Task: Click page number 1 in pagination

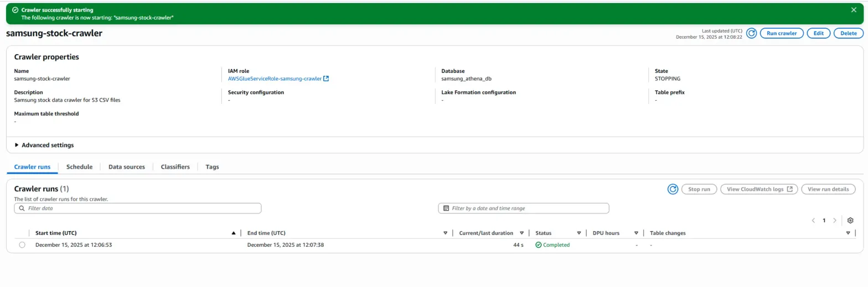Action: [x=824, y=220]
